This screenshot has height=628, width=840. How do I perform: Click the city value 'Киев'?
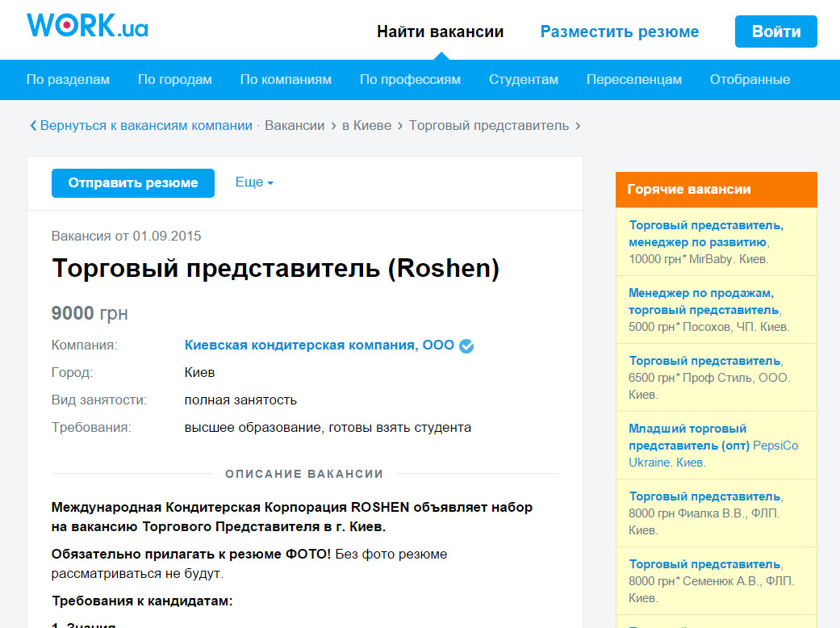click(199, 372)
